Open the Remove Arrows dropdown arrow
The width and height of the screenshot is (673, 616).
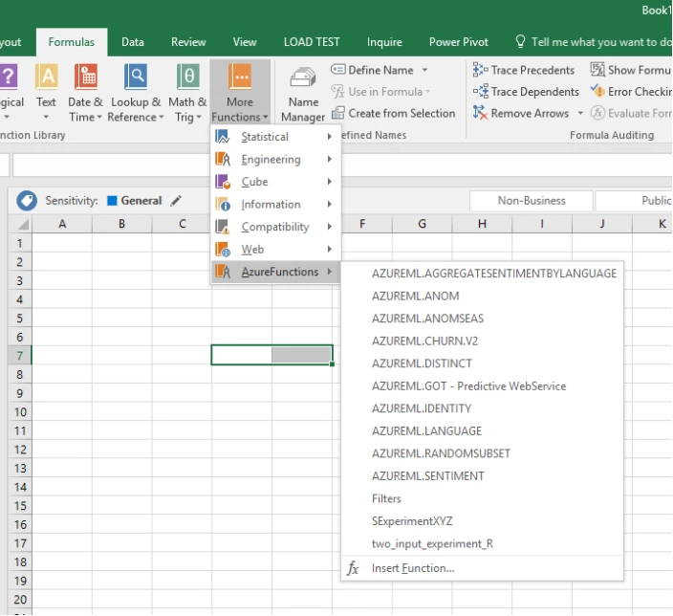580,113
